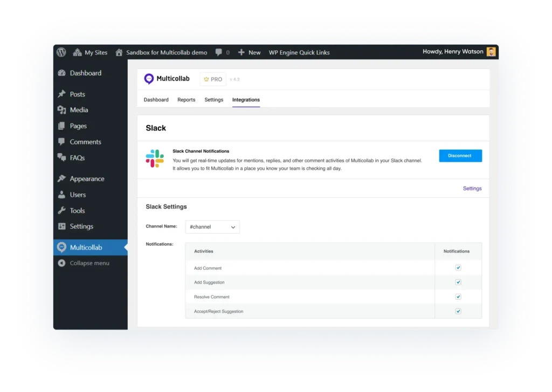Click FAQs label in sidebar
Viewport: 552px width, 392px height.
(77, 158)
